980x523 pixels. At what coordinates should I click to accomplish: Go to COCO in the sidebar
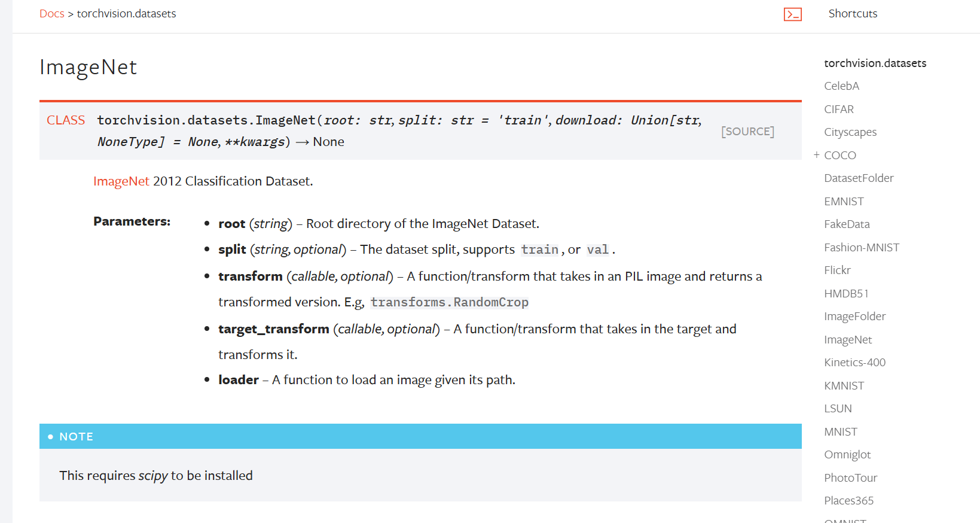tap(840, 156)
